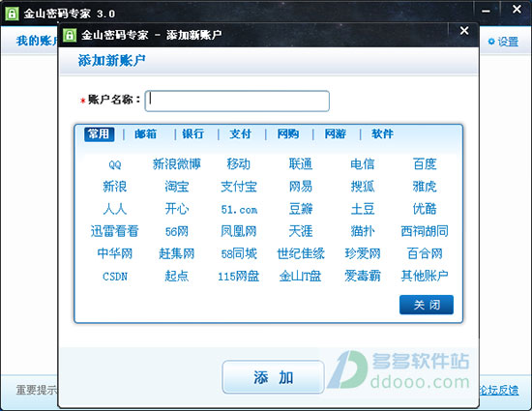Choose 新浪微博 account type
This screenshot has height=411, width=532.
[x=177, y=164]
